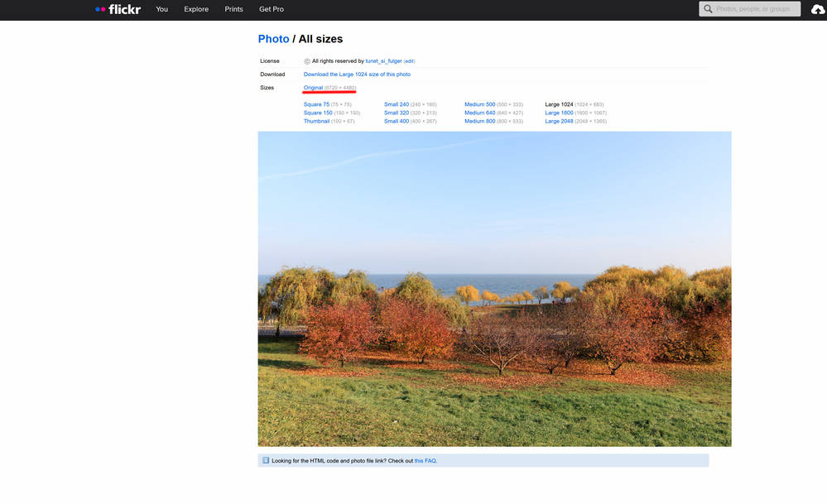This screenshot has height=504, width=827.
Task: Click the info icon next to HTML code note
Action: pyautogui.click(x=266, y=460)
